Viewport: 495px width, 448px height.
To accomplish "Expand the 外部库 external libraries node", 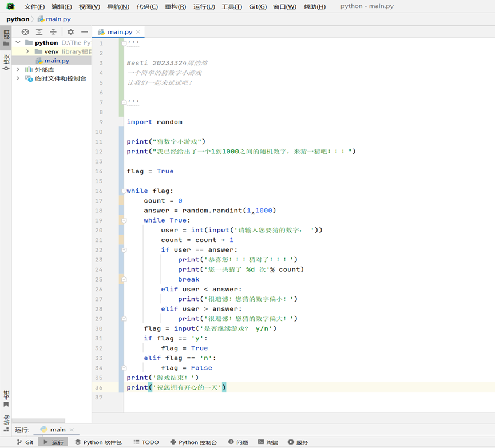I will (18, 69).
